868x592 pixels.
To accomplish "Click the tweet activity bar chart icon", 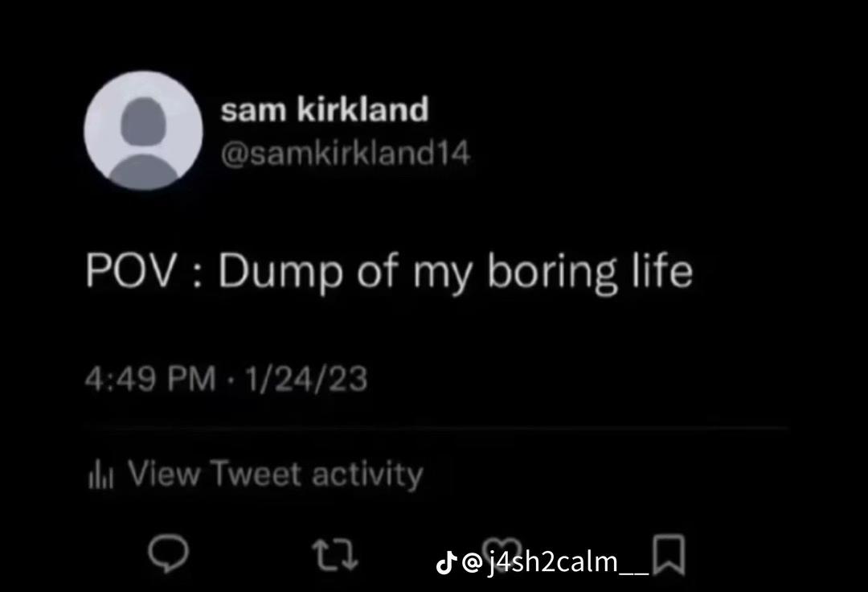I will coord(100,475).
